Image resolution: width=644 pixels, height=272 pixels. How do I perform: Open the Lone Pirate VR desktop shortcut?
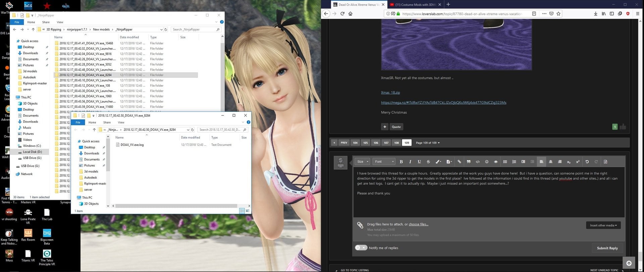point(28,216)
